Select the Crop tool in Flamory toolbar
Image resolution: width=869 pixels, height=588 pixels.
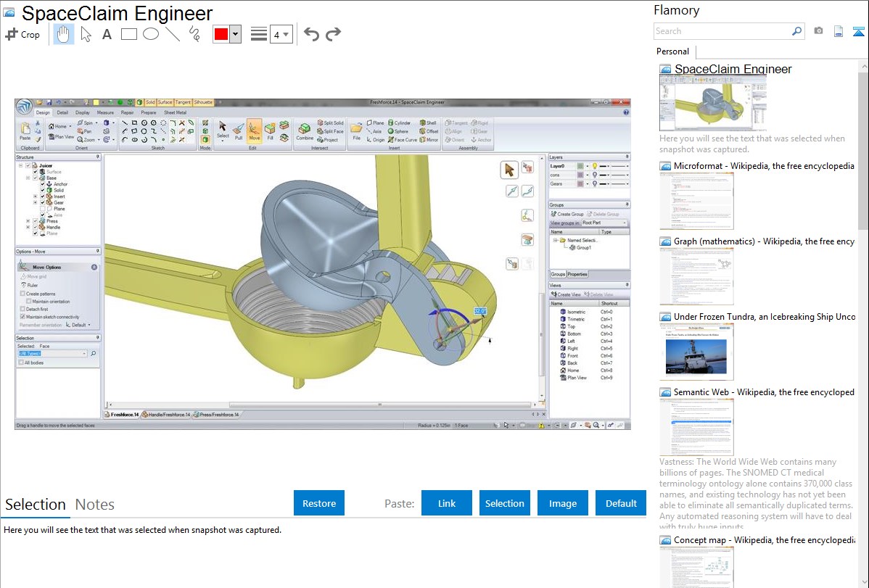click(22, 34)
